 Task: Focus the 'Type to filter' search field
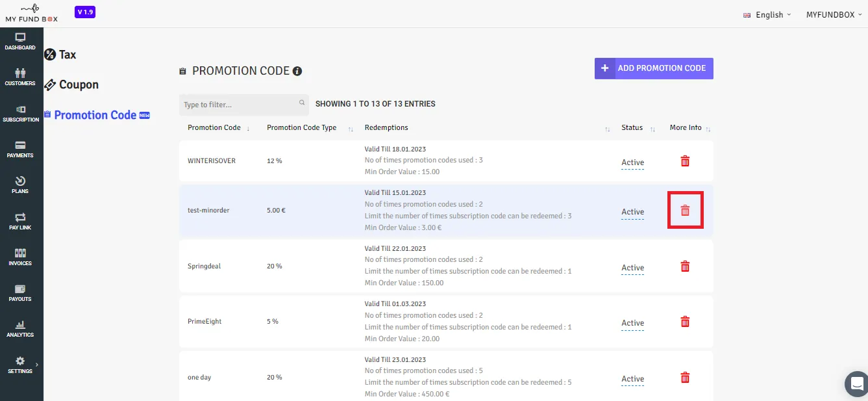(244, 105)
